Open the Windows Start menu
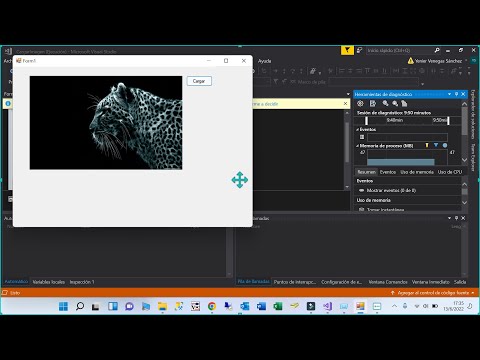The image size is (480, 360). [63, 306]
